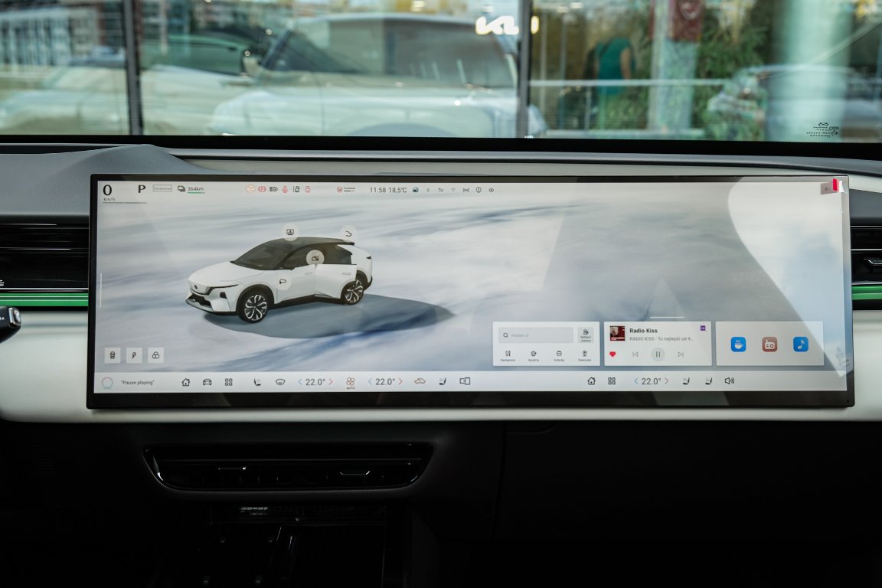Increase passenger-side temperature with right arrow

[667, 381]
